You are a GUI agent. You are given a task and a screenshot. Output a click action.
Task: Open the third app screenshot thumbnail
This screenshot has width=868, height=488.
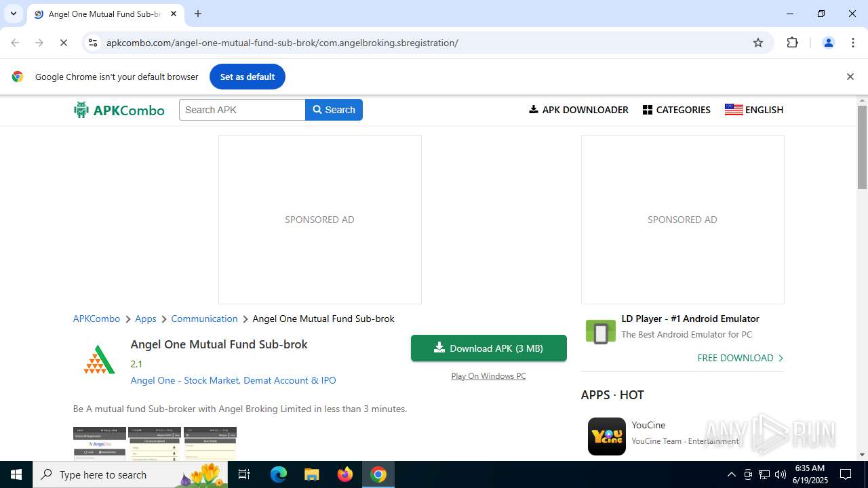click(x=210, y=443)
